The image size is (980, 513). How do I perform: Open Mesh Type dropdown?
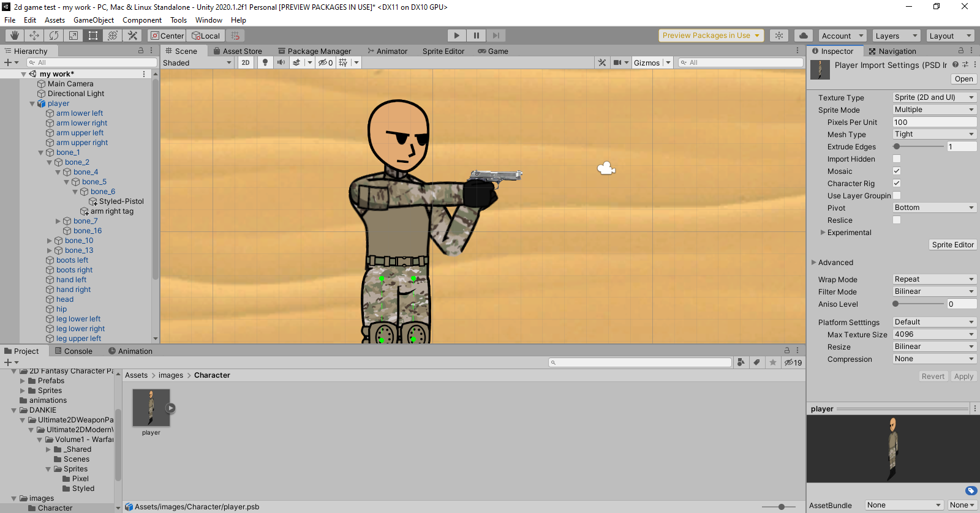pos(934,134)
